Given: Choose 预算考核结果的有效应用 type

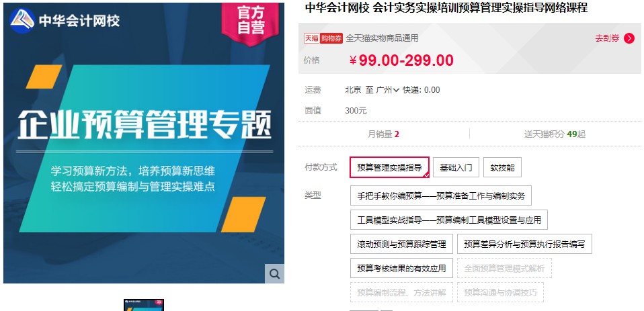Looking at the screenshot, I should (x=401, y=268).
